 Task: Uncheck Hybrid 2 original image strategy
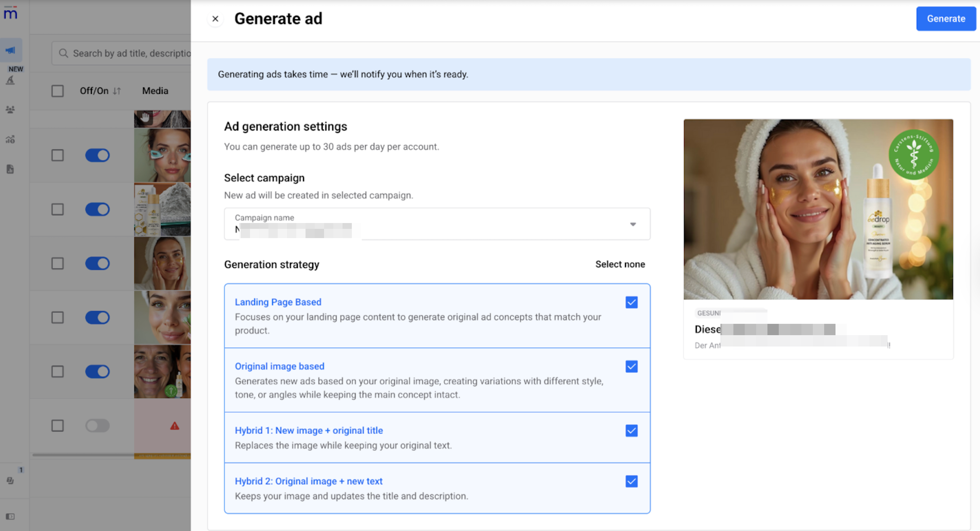click(x=631, y=481)
